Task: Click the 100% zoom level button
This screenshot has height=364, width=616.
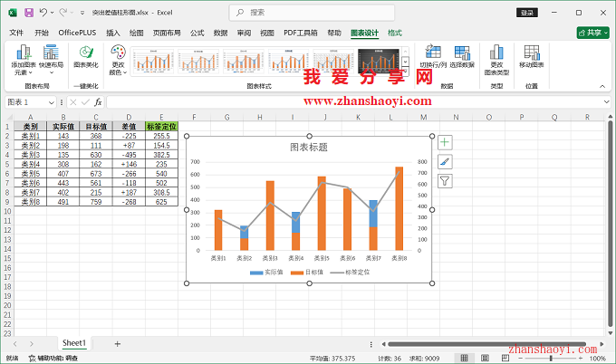Action: pyautogui.click(x=598, y=359)
